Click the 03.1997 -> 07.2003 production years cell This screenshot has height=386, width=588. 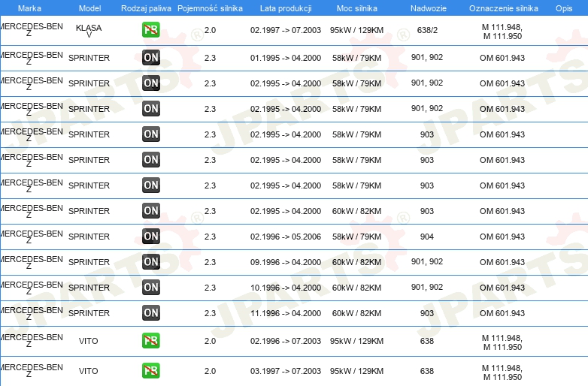(x=286, y=371)
